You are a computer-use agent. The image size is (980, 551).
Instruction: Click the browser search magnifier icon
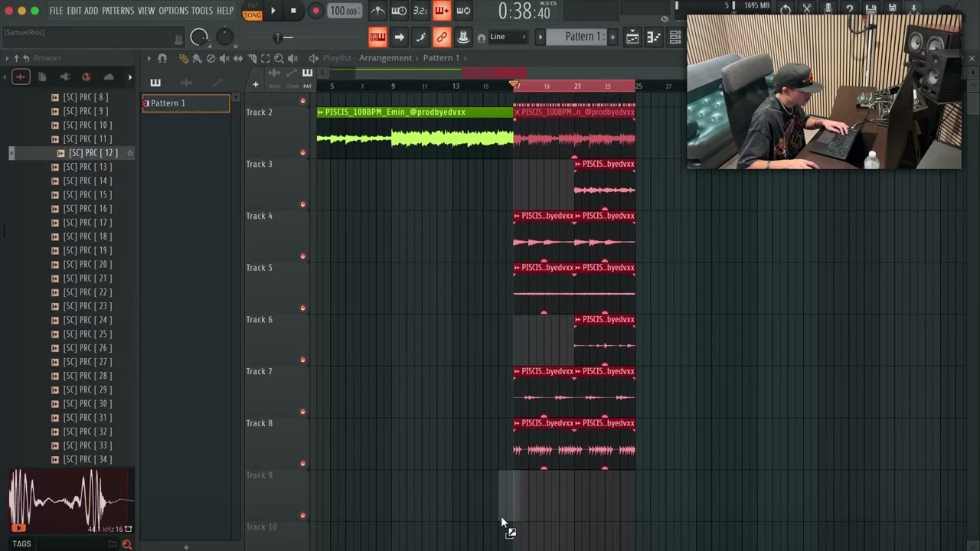click(x=127, y=544)
